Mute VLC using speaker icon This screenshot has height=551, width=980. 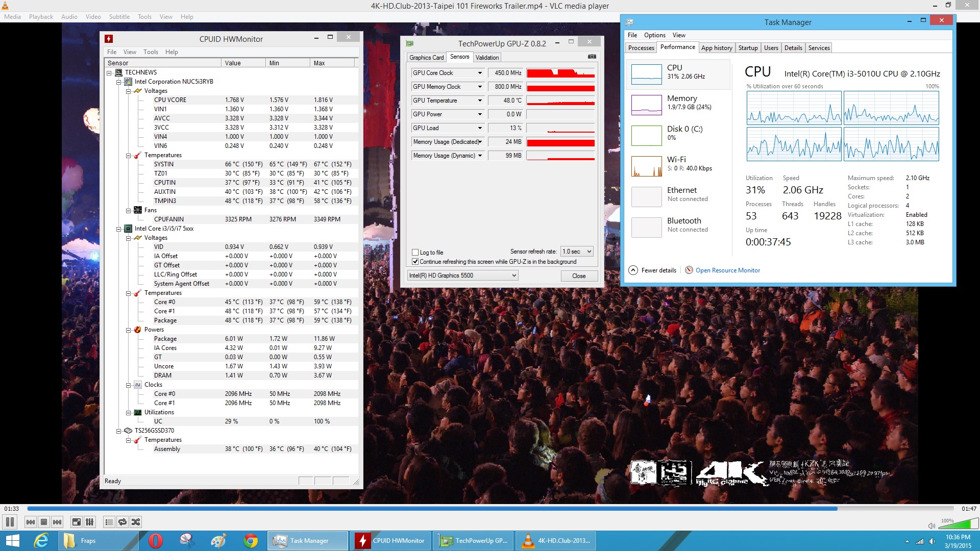coord(932,525)
